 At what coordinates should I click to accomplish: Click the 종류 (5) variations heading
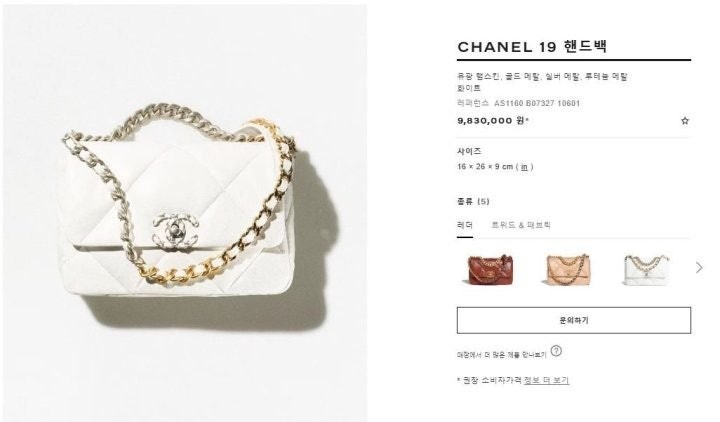(473, 202)
